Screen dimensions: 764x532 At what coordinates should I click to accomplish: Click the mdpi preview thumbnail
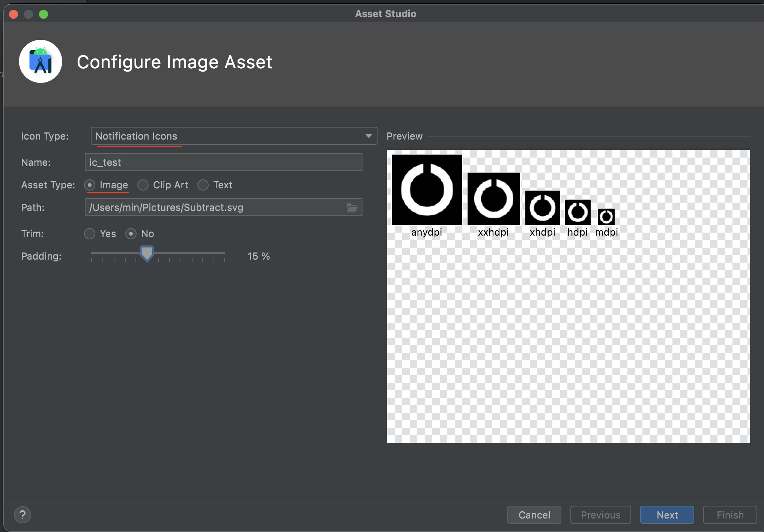[606, 216]
